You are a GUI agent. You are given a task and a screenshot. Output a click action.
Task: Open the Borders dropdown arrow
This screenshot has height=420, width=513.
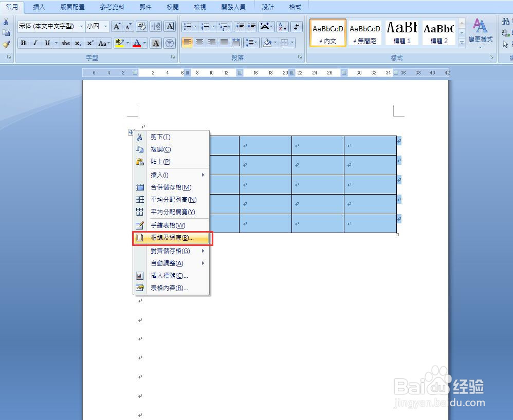pyautogui.click(x=292, y=43)
